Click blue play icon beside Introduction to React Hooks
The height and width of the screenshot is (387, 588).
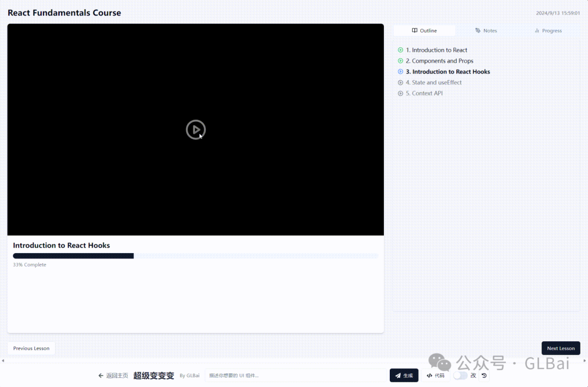tap(401, 72)
